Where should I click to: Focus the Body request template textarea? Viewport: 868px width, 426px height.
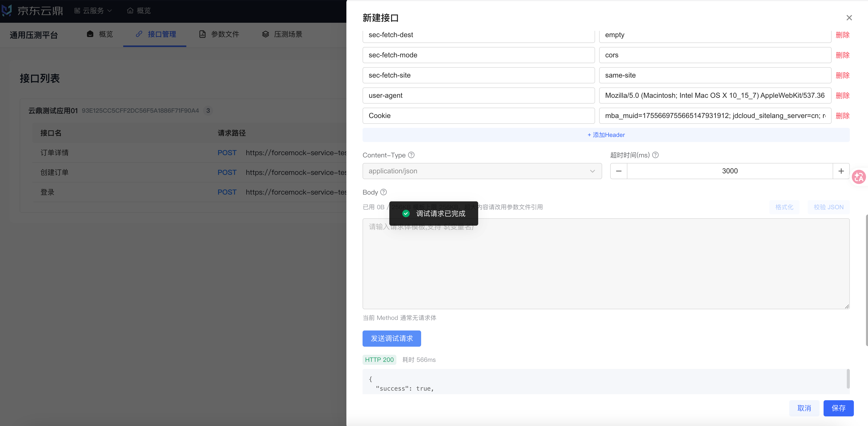(x=606, y=264)
